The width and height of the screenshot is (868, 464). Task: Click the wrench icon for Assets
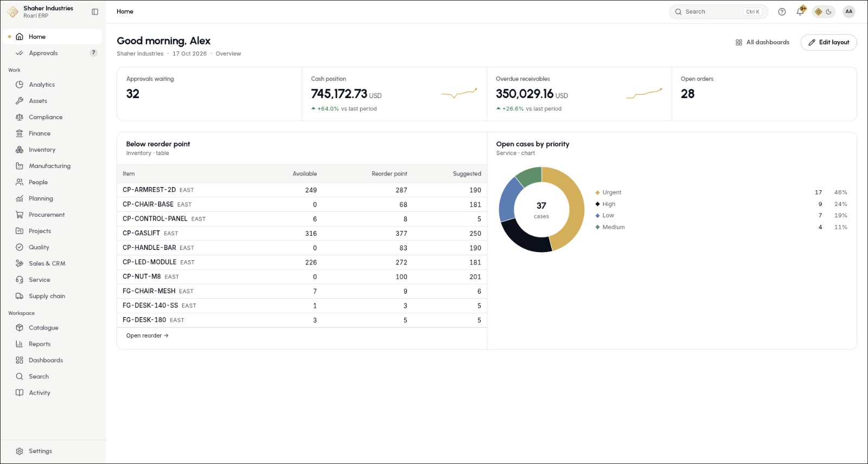20,101
